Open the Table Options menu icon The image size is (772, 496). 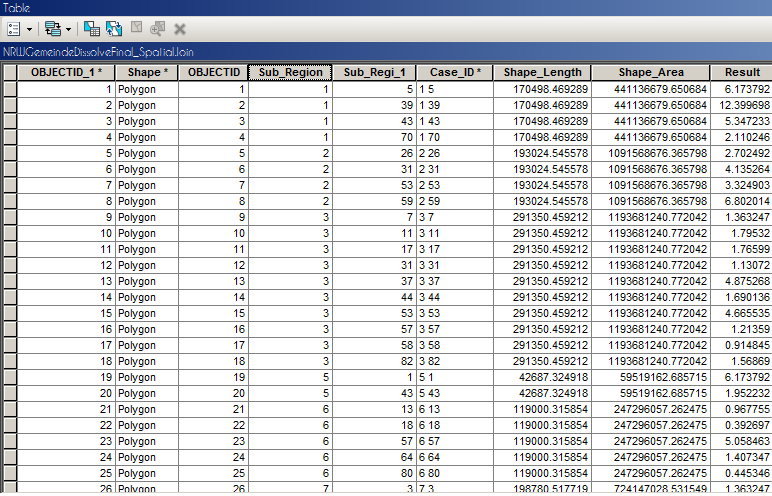coord(14,29)
